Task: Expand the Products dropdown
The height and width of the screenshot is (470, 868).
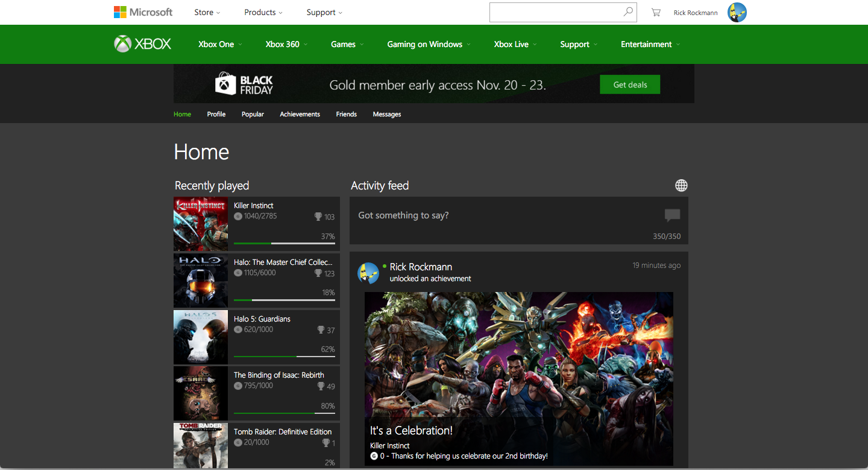Action: pyautogui.click(x=263, y=12)
